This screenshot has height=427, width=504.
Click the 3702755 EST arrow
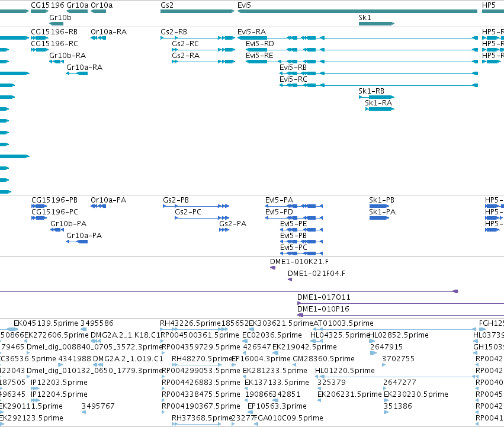point(384,365)
